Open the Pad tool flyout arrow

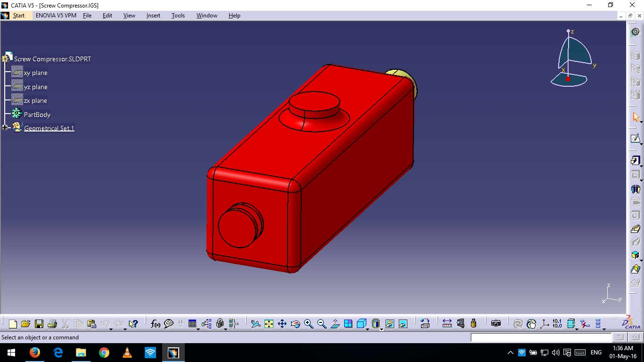tap(641, 166)
